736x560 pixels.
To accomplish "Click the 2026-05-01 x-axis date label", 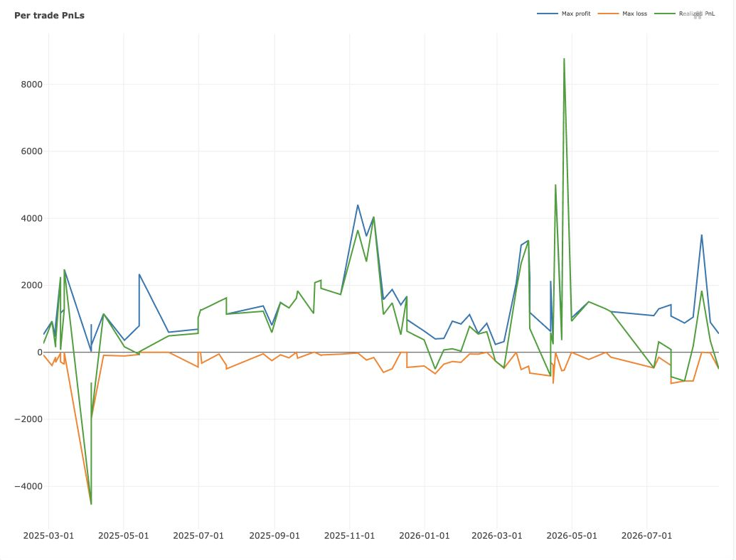I will 572,536.
